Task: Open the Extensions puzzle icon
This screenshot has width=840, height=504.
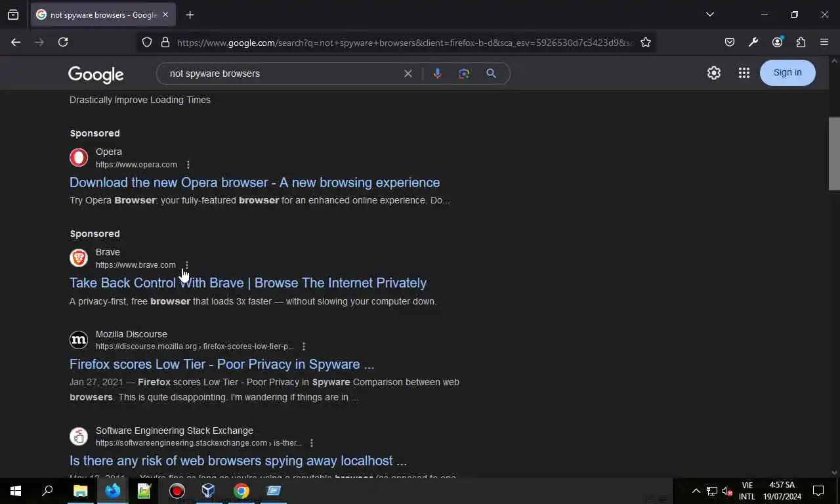Action: click(x=801, y=42)
